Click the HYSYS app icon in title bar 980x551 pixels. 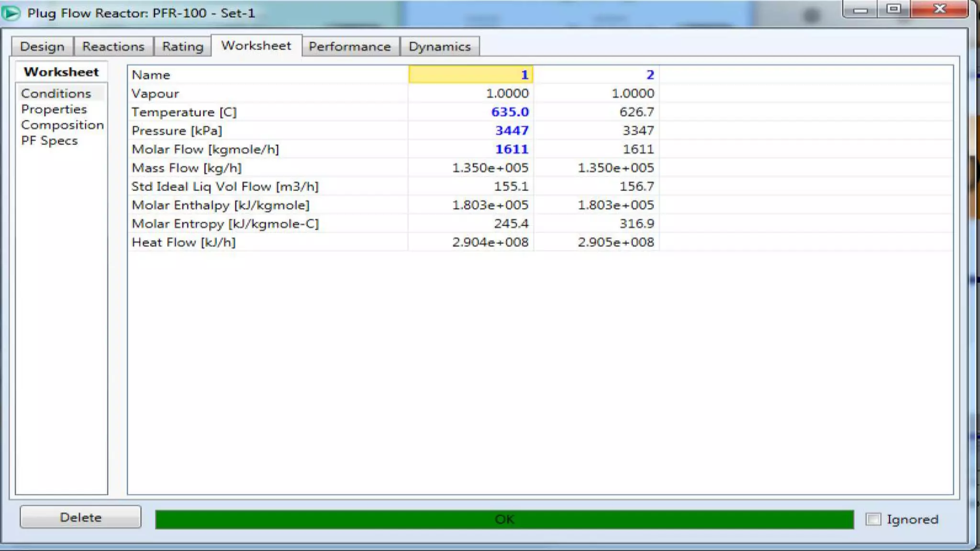pyautogui.click(x=11, y=13)
